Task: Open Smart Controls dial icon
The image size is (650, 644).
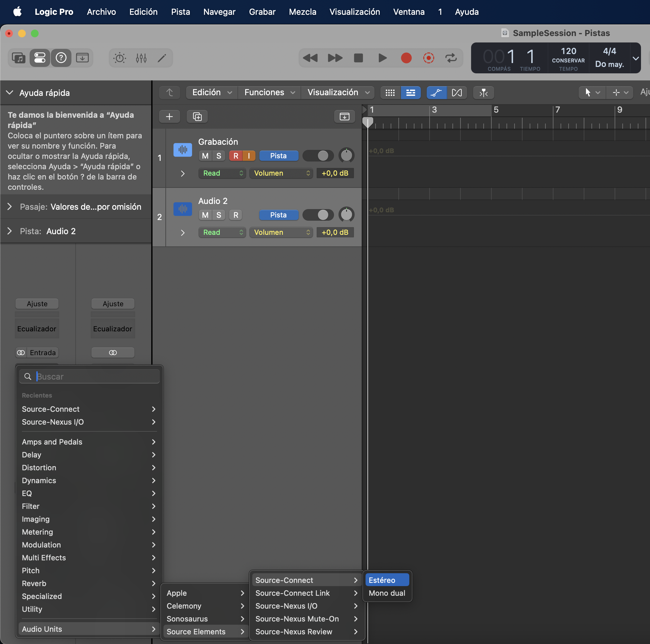Action: (119, 58)
